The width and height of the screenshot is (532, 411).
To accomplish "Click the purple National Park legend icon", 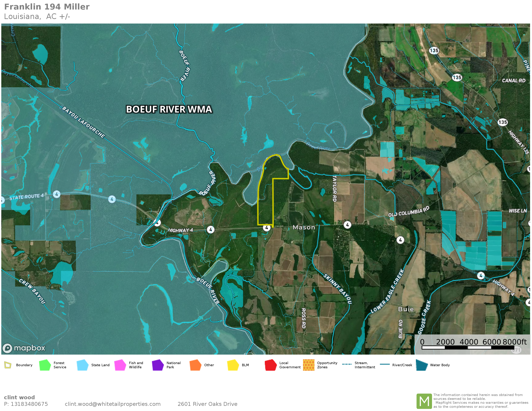I will pyautogui.click(x=158, y=365).
